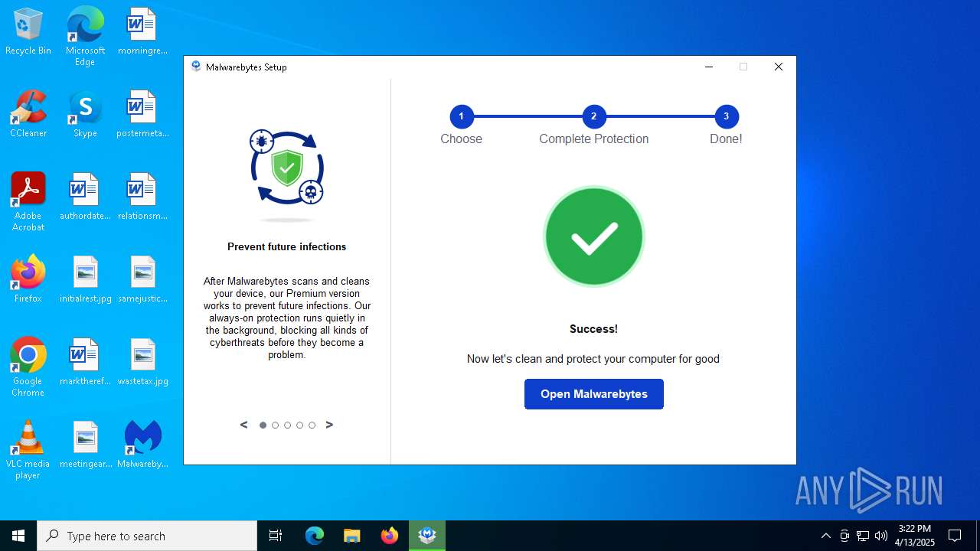
Task: Open volume control tray icon
Action: (881, 536)
